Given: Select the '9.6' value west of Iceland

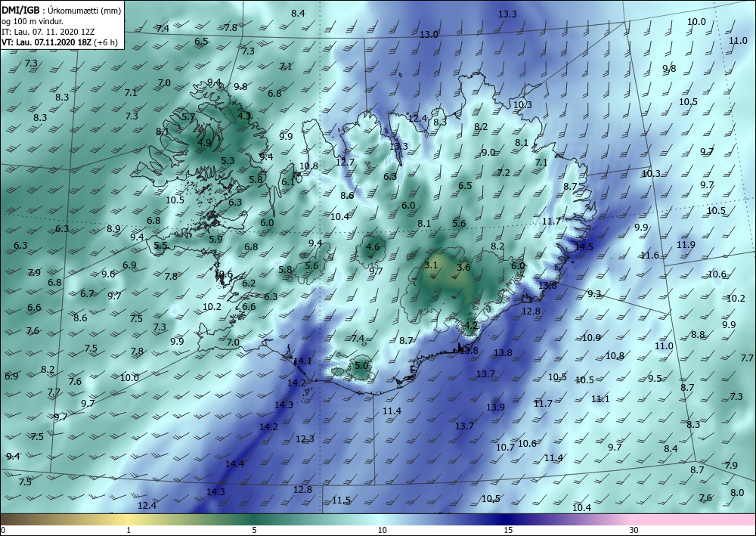Looking at the screenshot, I should 108,274.
